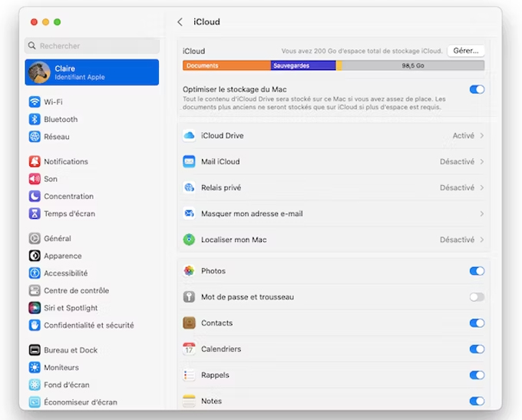This screenshot has height=420, width=522.
Task: Click the Bluetooth icon in sidebar
Action: click(x=35, y=119)
